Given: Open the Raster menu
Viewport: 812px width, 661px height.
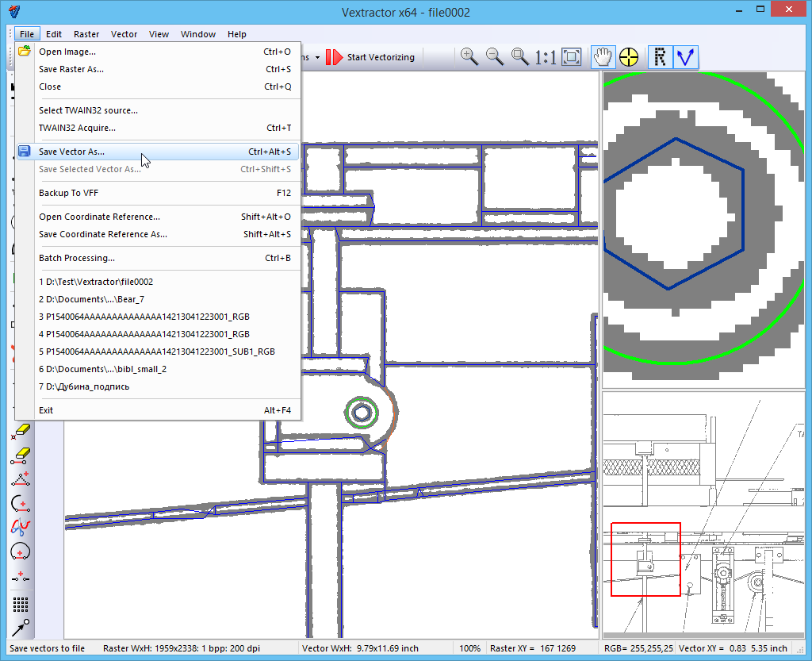Looking at the screenshot, I should [86, 34].
